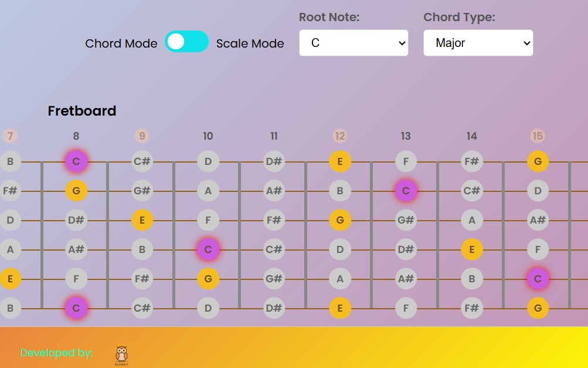Image resolution: width=588 pixels, height=368 pixels.
Task: Click the yellow G note on fret 10
Action: [208, 279]
